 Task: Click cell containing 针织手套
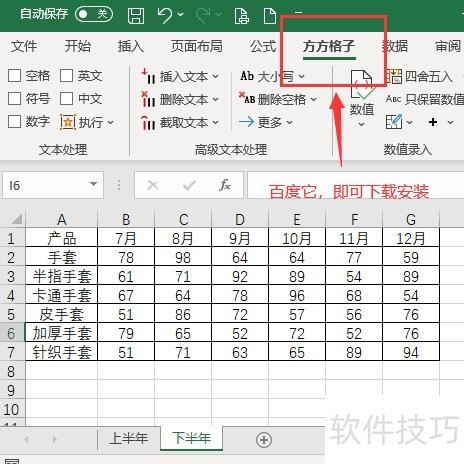click(62, 352)
